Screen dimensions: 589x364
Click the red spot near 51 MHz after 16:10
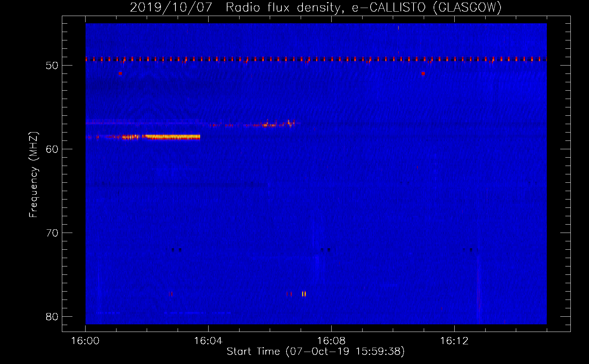click(x=423, y=73)
